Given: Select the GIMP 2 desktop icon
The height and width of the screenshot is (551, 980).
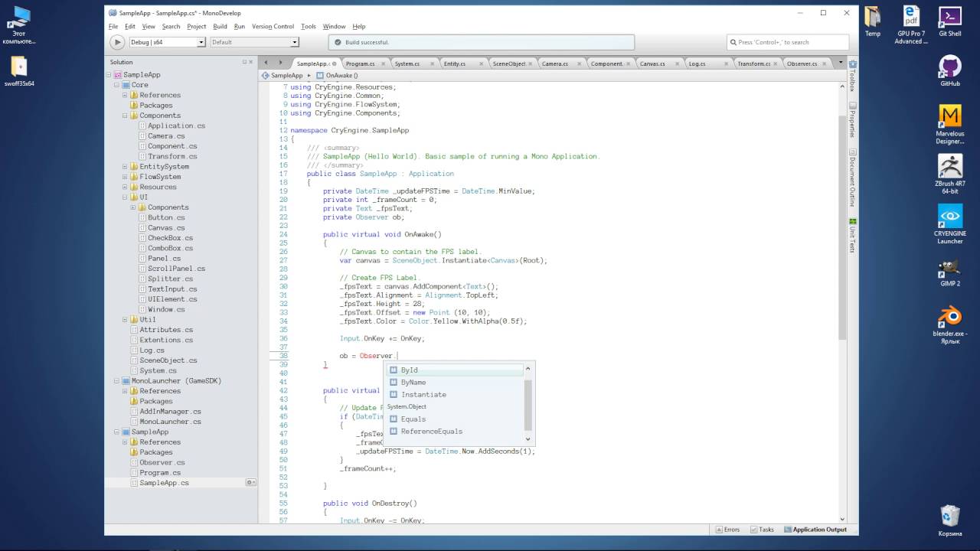Looking at the screenshot, I should 950,272.
